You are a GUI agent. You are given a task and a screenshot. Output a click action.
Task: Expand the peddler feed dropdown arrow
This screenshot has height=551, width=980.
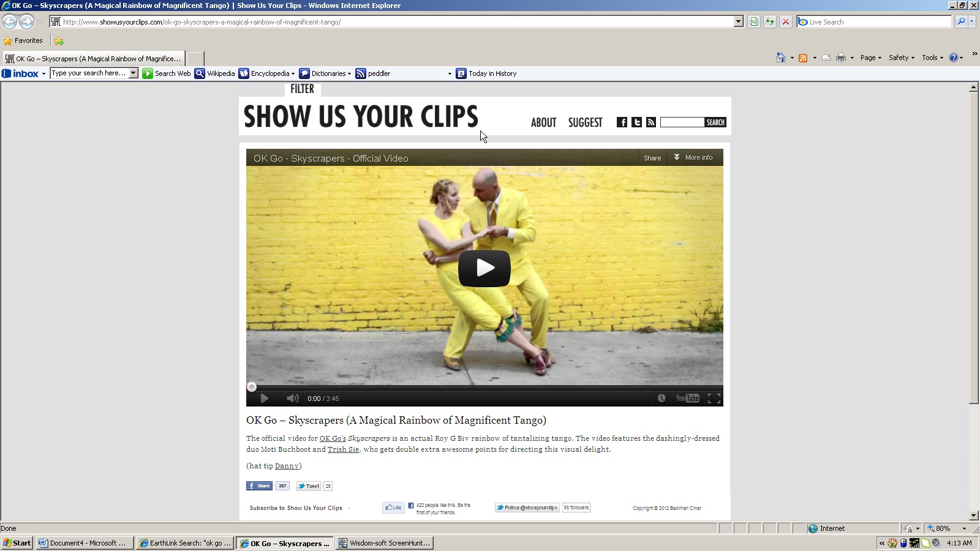tap(450, 74)
